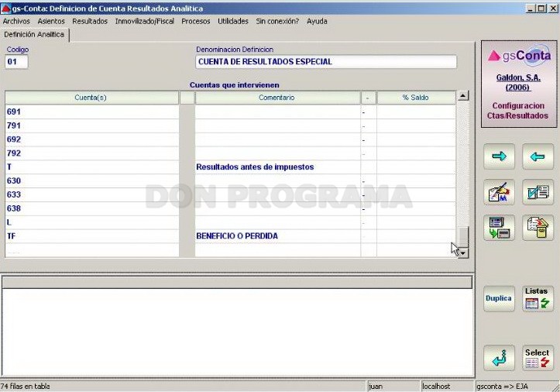The height and width of the screenshot is (392, 560).
Task: Select the Definición Analítica tab
Action: [x=34, y=35]
